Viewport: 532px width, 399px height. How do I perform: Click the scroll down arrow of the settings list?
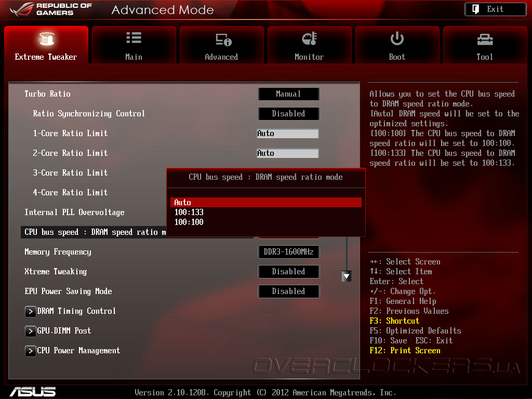[x=347, y=276]
